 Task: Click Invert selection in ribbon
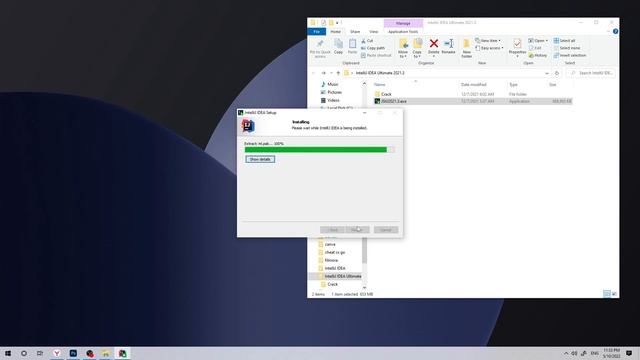pyautogui.click(x=570, y=56)
